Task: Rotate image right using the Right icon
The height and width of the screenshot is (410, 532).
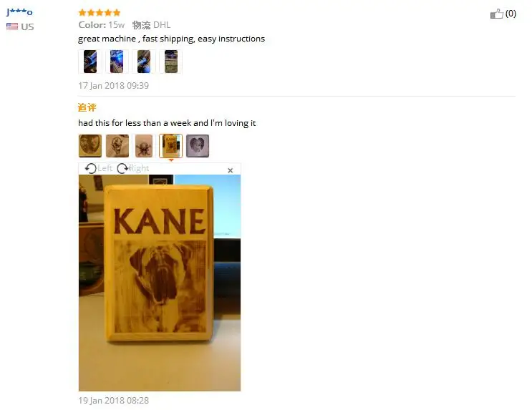Action: pos(122,168)
